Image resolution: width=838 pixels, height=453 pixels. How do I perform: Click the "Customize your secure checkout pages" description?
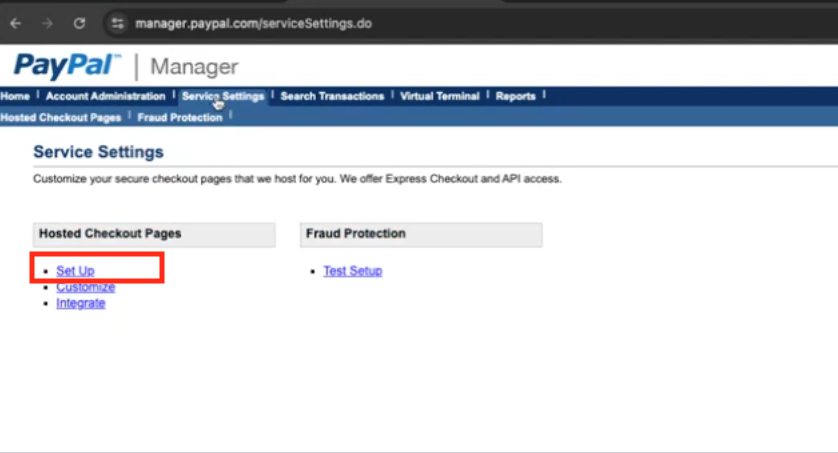pyautogui.click(x=297, y=179)
